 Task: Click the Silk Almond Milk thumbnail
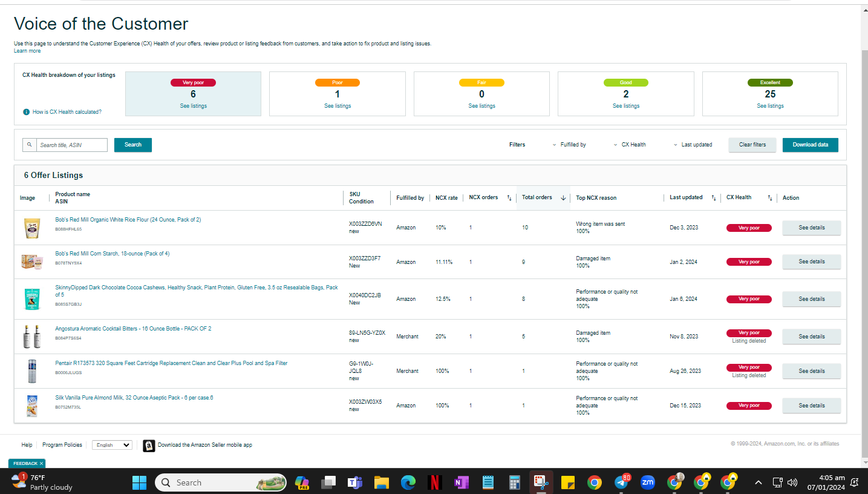click(32, 406)
